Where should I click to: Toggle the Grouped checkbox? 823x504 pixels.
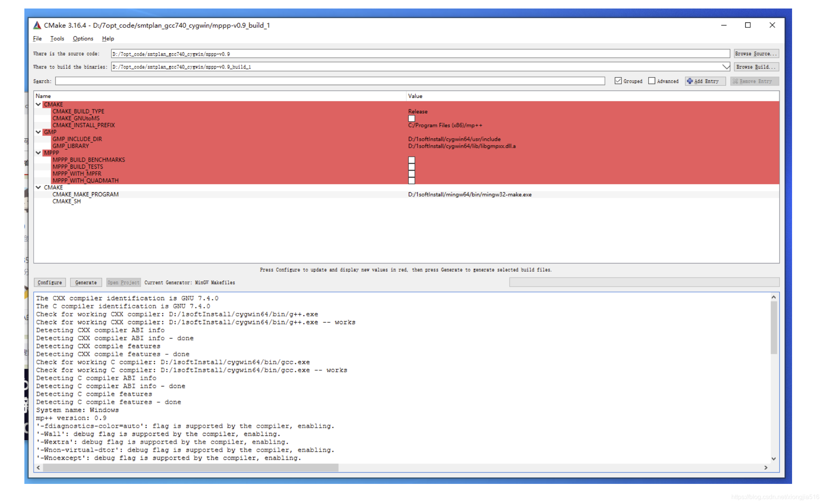point(618,81)
